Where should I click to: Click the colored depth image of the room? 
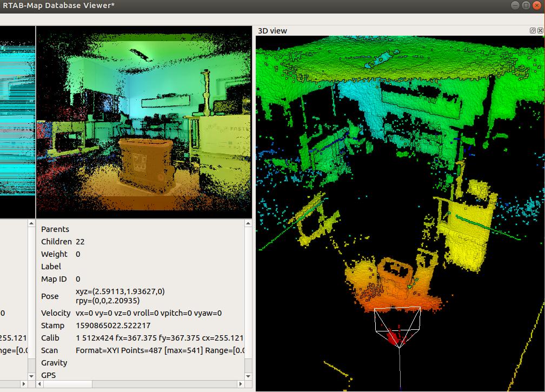pyautogui.click(x=144, y=122)
